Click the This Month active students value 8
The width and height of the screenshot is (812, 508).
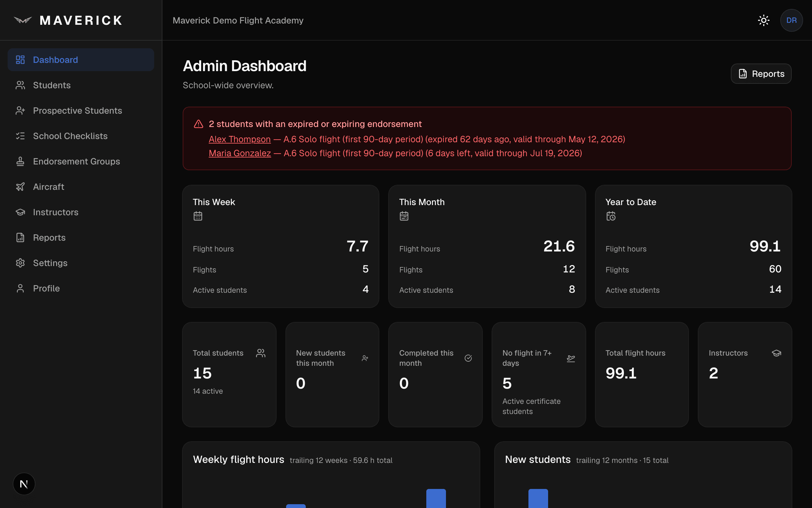[x=572, y=289]
